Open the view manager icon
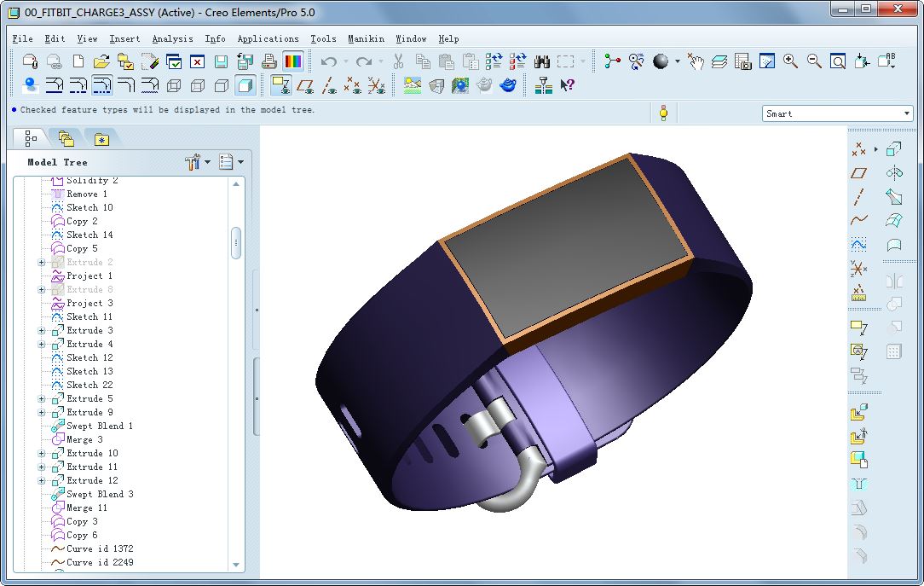Viewport: 924px width, 586px height. coord(743,61)
